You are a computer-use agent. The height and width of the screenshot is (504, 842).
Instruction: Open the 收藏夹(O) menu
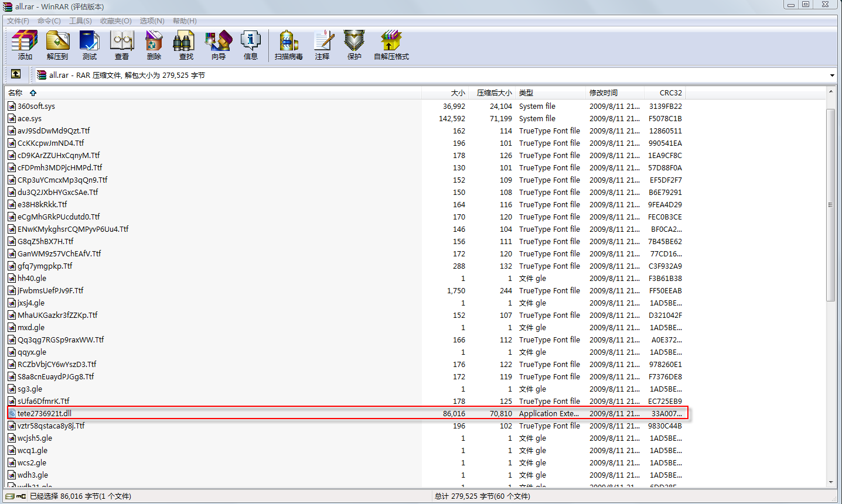[x=116, y=20]
